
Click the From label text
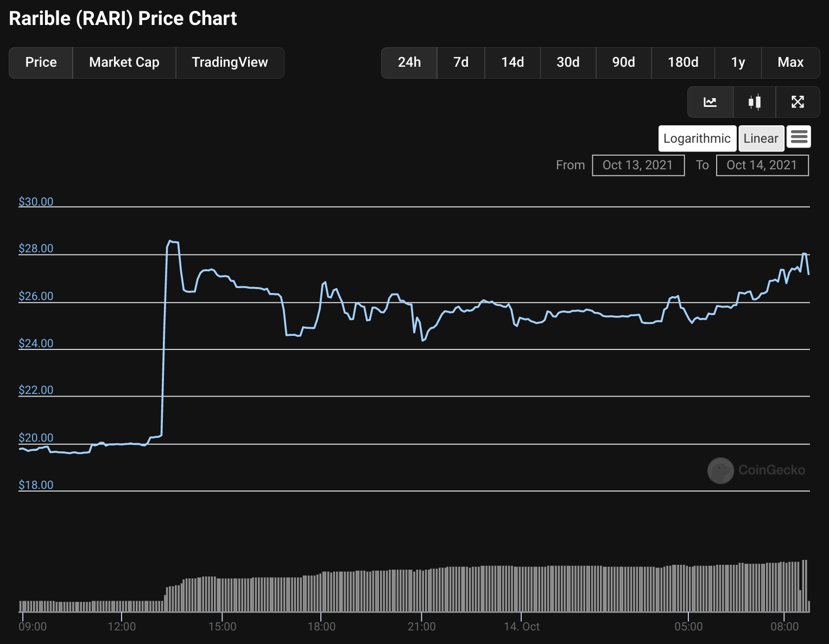[x=570, y=165]
